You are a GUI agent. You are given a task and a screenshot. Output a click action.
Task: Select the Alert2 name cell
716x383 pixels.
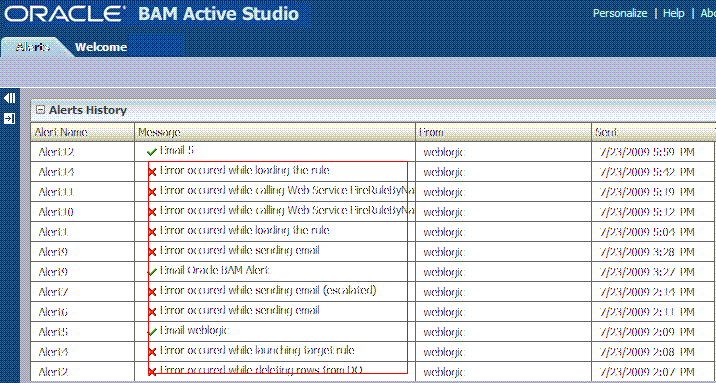[83, 371]
